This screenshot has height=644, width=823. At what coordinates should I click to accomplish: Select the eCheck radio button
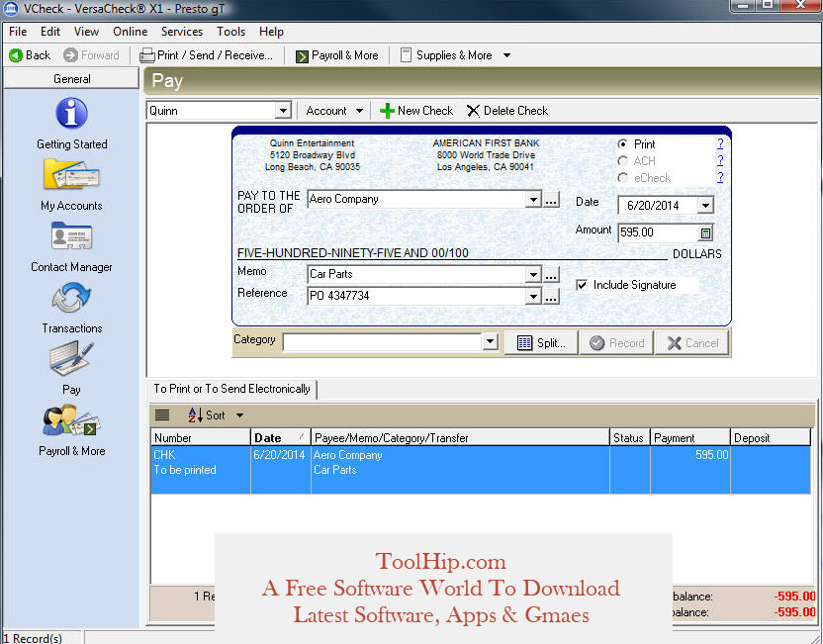(x=622, y=177)
